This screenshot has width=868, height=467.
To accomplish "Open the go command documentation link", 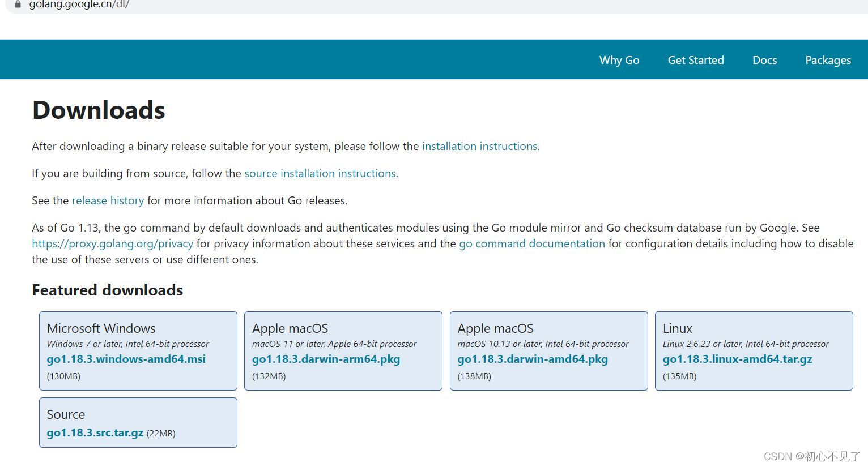I will tap(532, 243).
